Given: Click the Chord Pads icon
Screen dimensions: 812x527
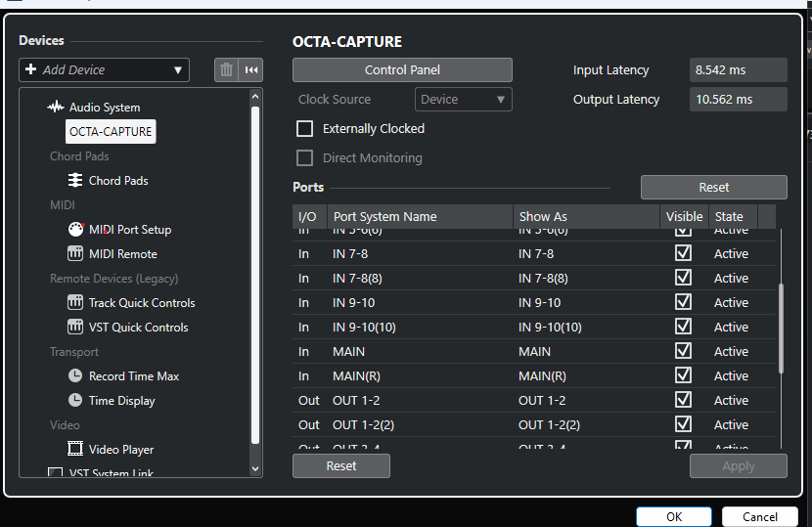Looking at the screenshot, I should point(75,180).
